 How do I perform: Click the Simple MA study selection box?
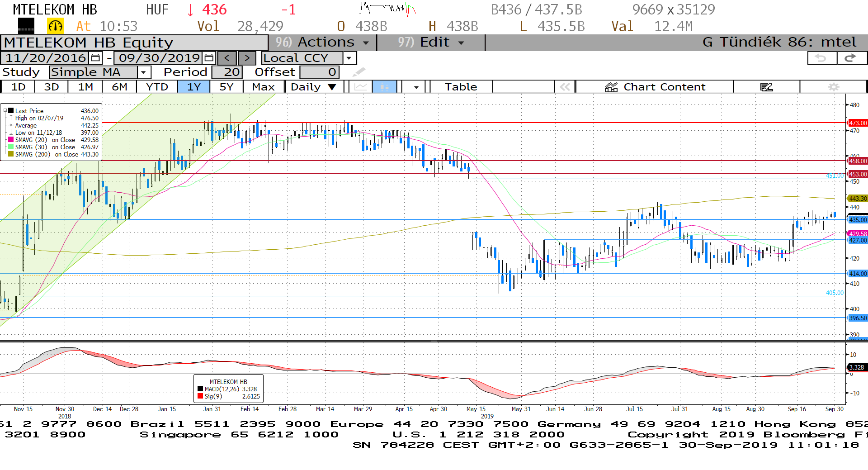click(x=94, y=72)
